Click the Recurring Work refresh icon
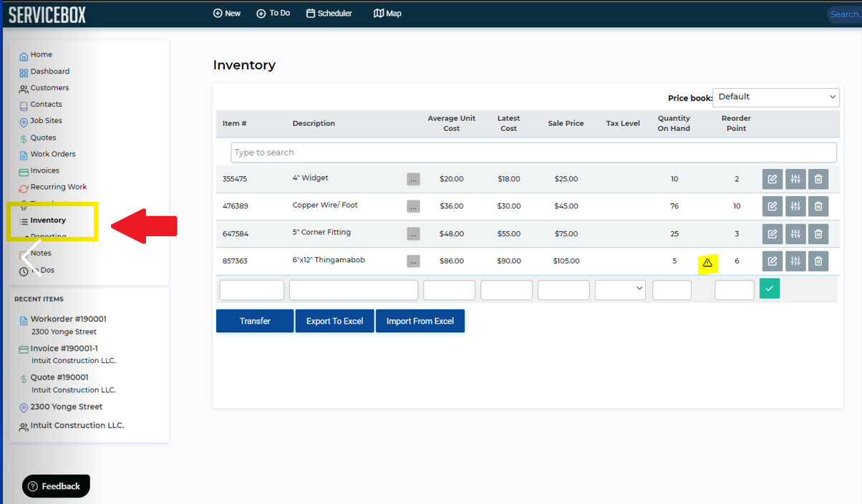 pos(24,188)
